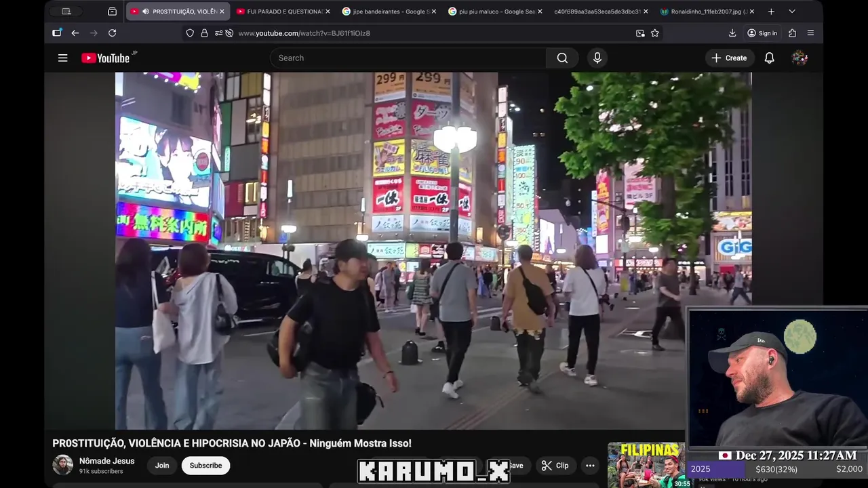The height and width of the screenshot is (488, 868).
Task: Open the YouTube guide hamburger menu
Action: 63,58
